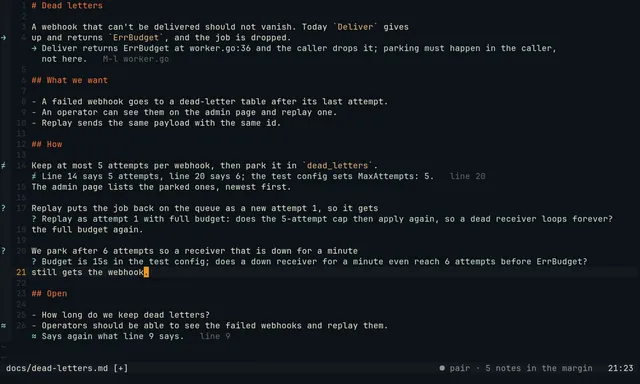Place cursor on `dead_letters` code span
640x384 pixels.
338,166
